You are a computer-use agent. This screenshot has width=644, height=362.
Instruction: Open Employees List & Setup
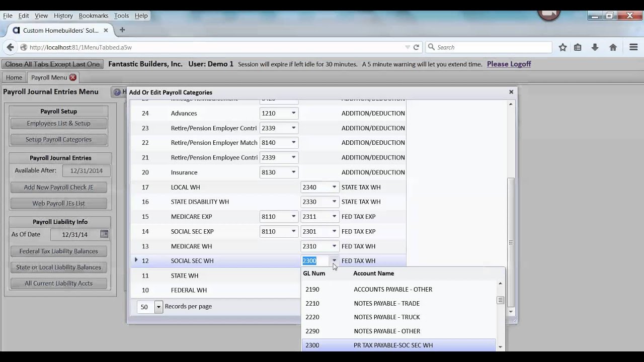click(x=59, y=123)
